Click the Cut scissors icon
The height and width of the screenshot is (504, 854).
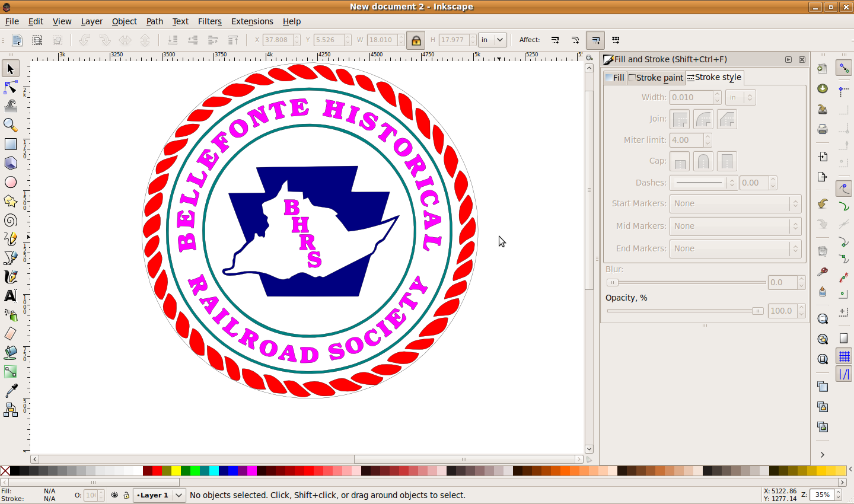(x=823, y=271)
